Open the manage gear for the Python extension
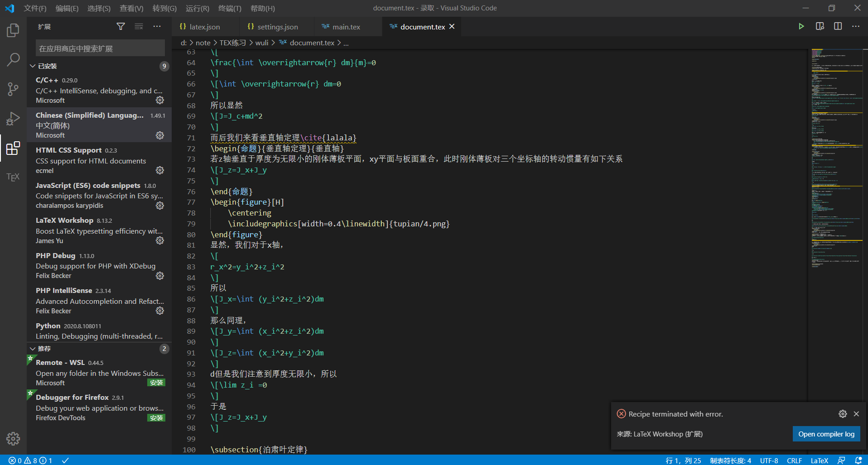The image size is (868, 465). 159,336
